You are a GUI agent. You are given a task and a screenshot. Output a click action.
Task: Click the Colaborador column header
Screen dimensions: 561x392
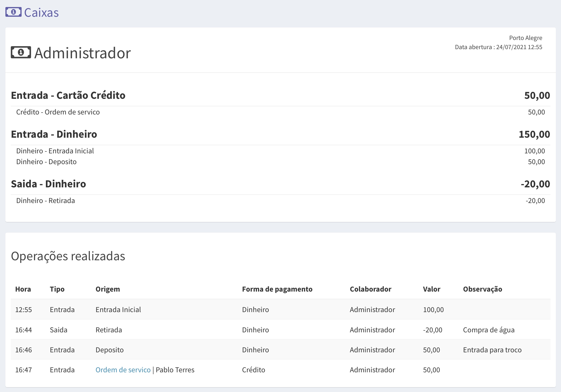click(x=370, y=289)
